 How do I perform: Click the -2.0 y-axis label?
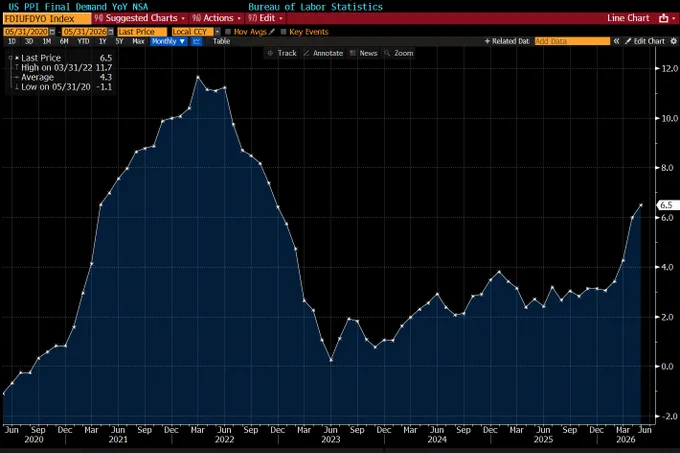[668, 416]
